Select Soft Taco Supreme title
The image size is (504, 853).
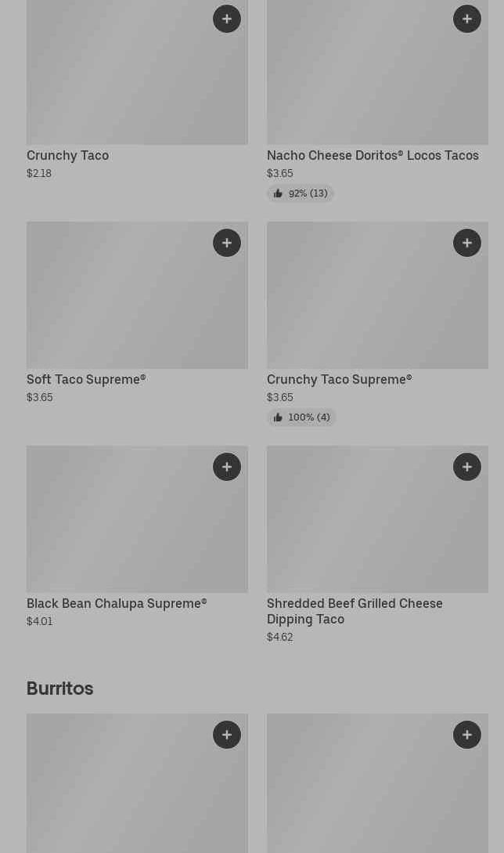point(86,379)
